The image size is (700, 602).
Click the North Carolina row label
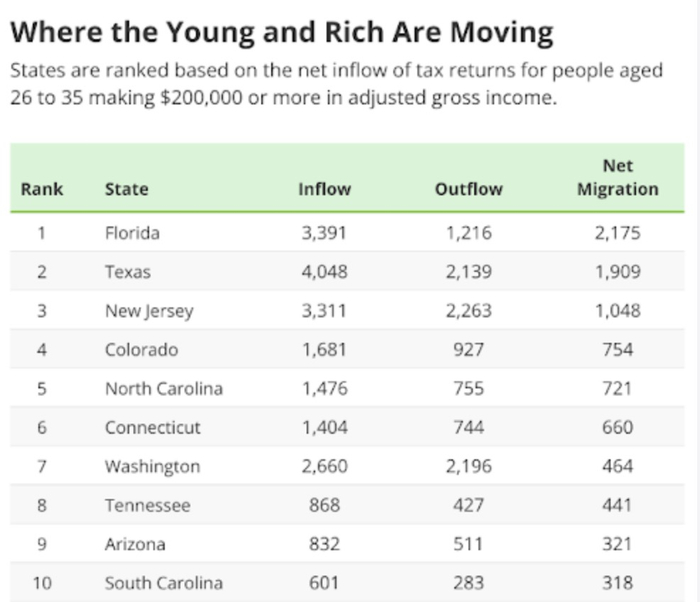tap(163, 388)
